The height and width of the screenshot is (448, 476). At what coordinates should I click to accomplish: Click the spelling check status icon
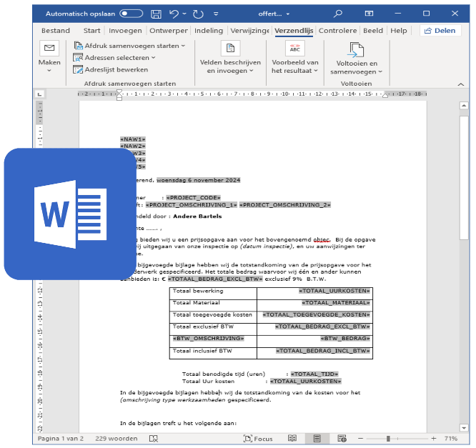coord(154,439)
